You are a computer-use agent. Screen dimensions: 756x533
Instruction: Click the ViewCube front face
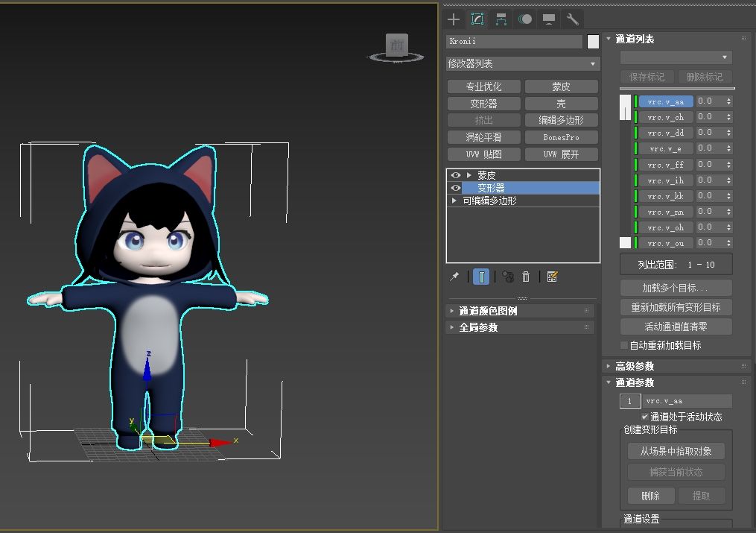click(x=396, y=45)
